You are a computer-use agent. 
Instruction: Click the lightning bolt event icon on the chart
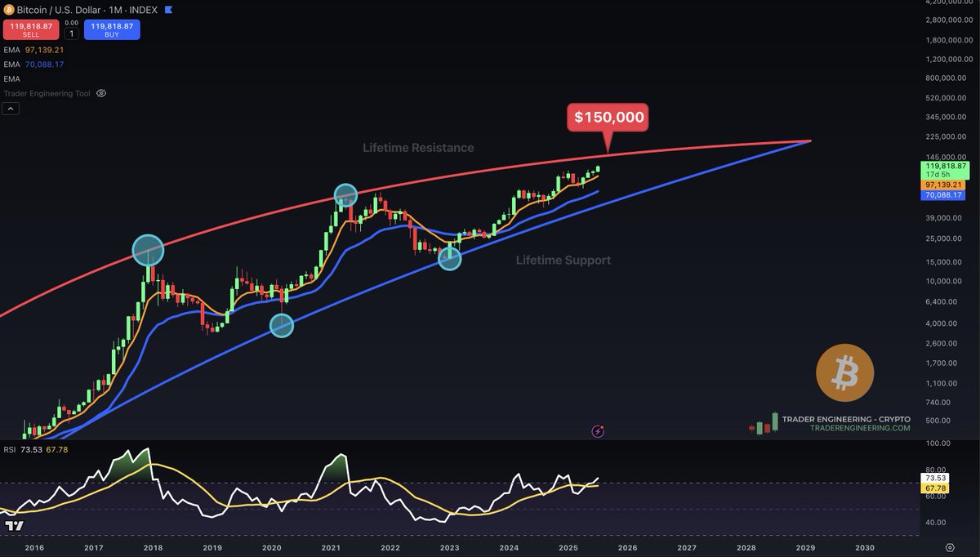pyautogui.click(x=598, y=430)
